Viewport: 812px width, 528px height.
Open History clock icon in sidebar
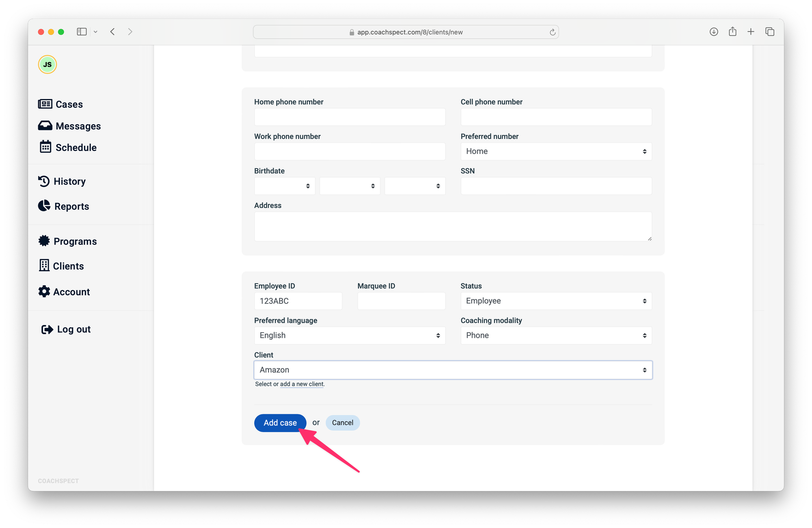click(44, 181)
